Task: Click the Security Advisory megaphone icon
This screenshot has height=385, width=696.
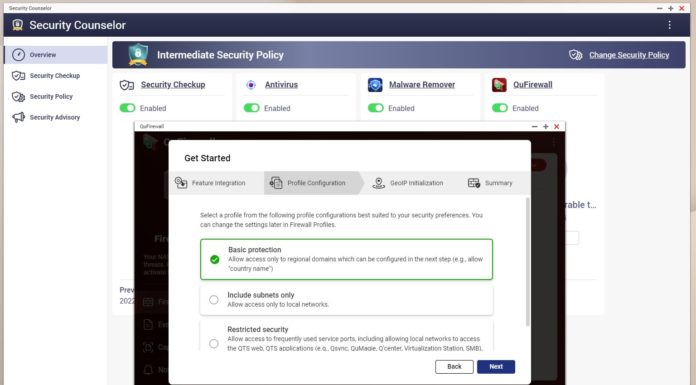Action: click(18, 117)
